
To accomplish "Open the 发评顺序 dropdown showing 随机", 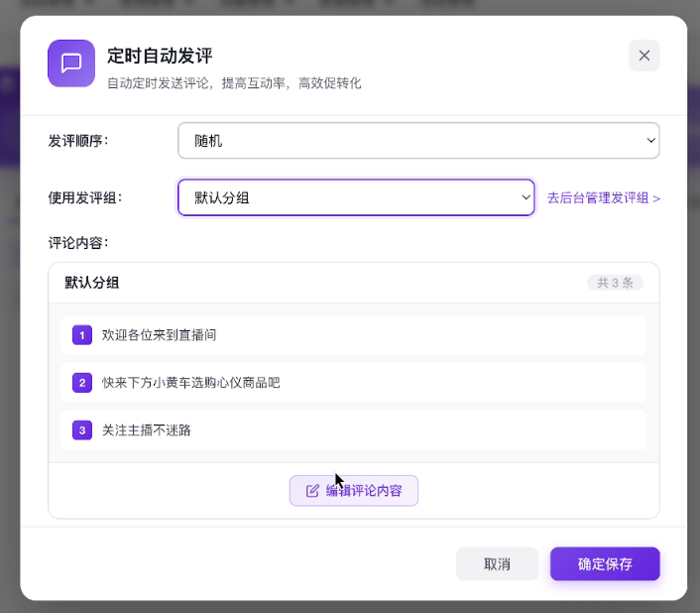I will (x=418, y=141).
